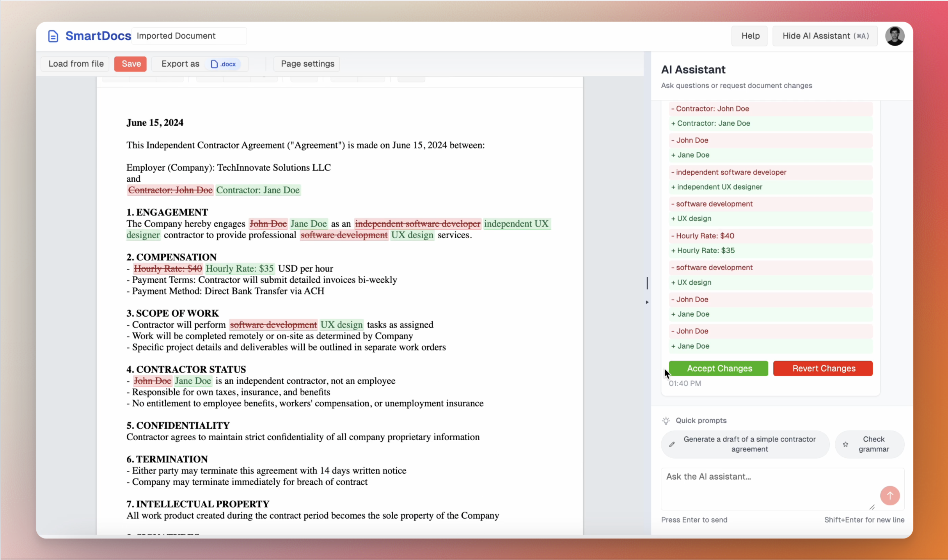The width and height of the screenshot is (948, 560).
Task: Click the struck 'Contractor: John Doe' in the document
Action: tap(170, 190)
